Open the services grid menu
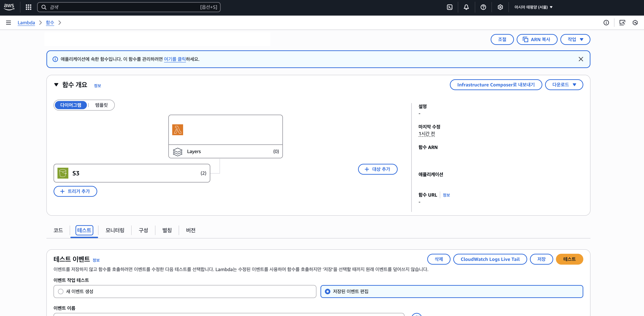Screen dimensions: 644x316 click(29, 7)
